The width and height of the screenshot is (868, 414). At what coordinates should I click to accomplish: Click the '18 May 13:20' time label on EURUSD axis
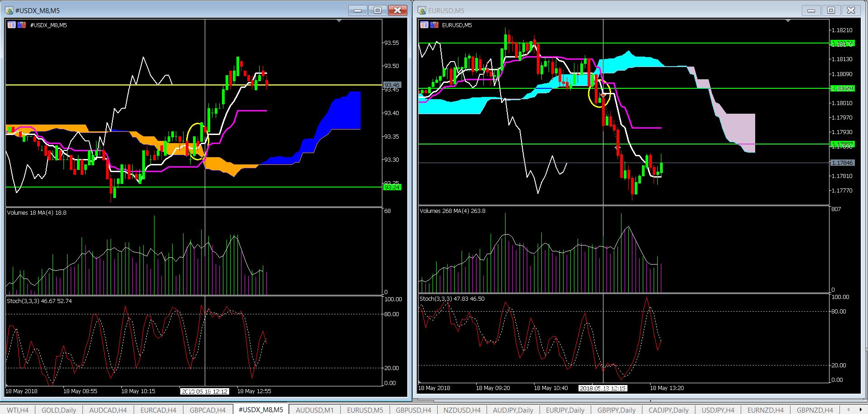[x=667, y=388]
